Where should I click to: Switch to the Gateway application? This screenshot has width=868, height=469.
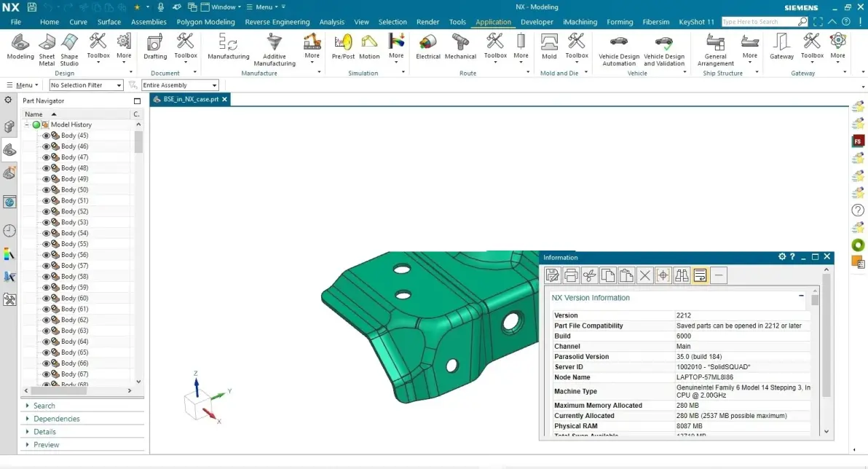[x=781, y=47]
